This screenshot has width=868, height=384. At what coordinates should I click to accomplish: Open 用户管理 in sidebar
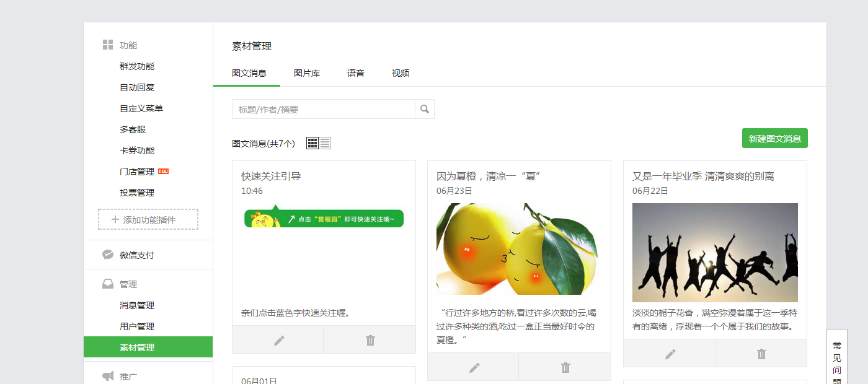click(137, 326)
